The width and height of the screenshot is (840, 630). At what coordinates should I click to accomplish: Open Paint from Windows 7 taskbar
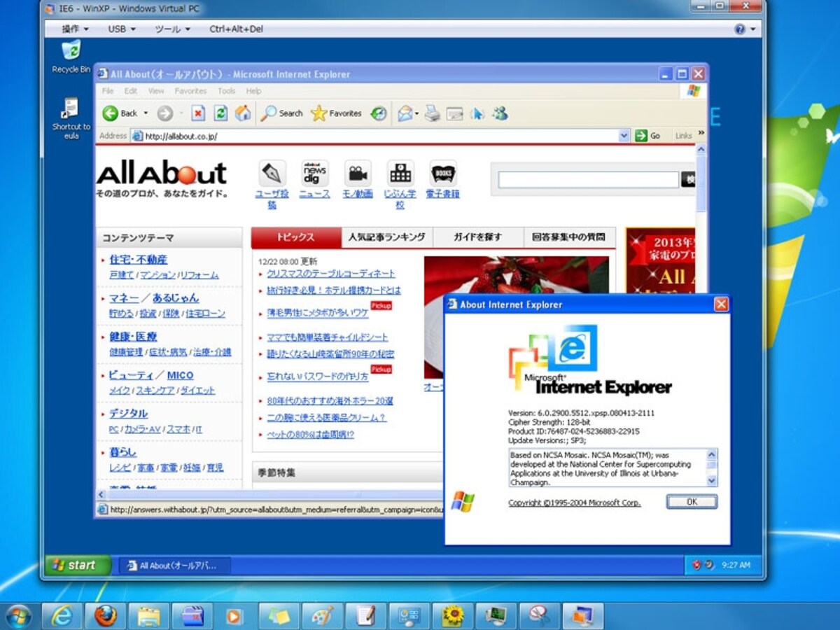coord(323,615)
